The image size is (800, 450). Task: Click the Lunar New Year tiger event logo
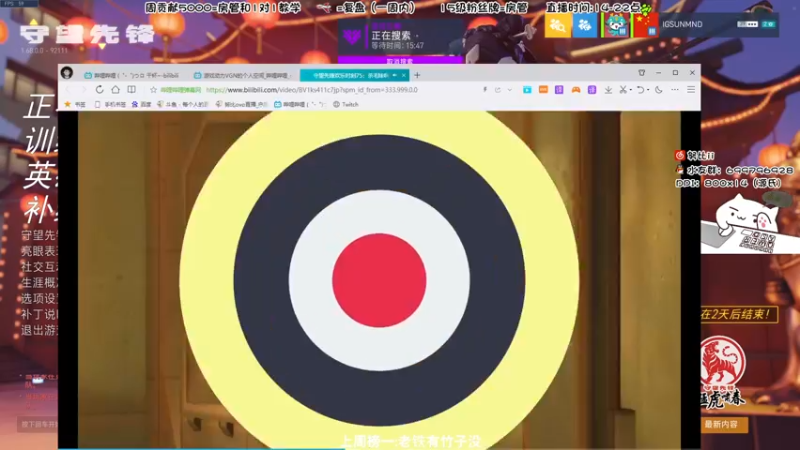[x=722, y=372]
